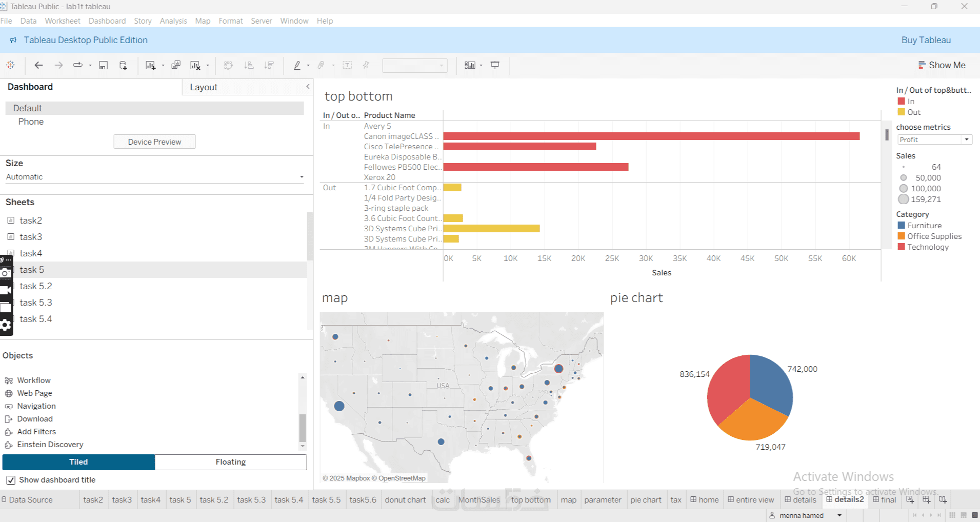
Task: Select the Floating layout toggle
Action: click(x=231, y=462)
